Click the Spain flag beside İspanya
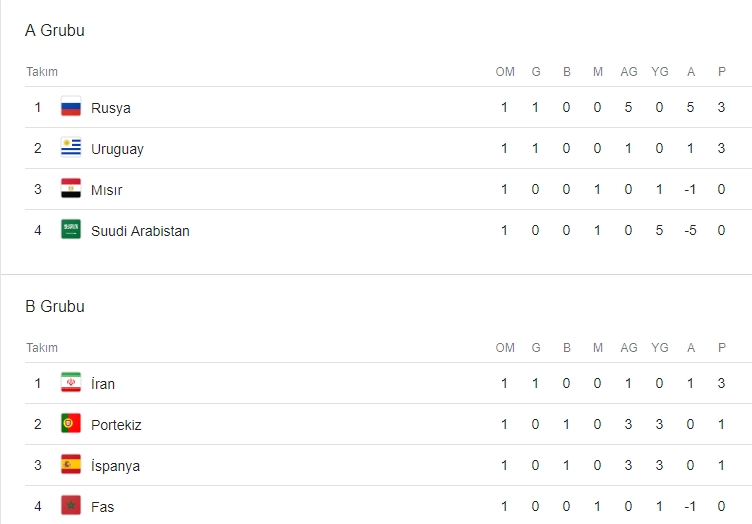 (70, 465)
